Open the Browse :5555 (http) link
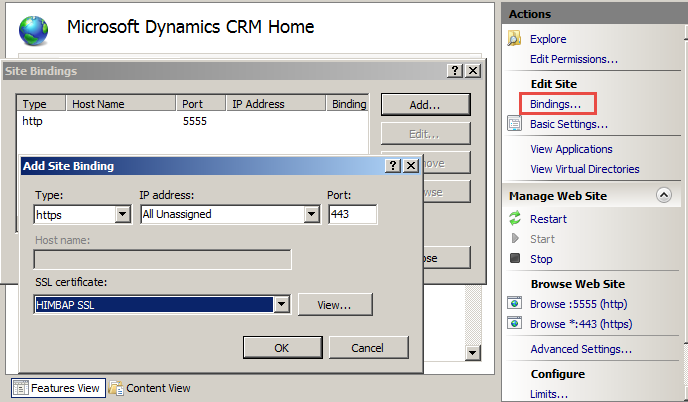 pos(578,304)
